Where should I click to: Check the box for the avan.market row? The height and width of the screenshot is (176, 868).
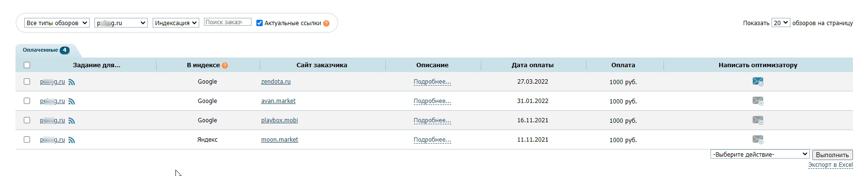pos(27,101)
